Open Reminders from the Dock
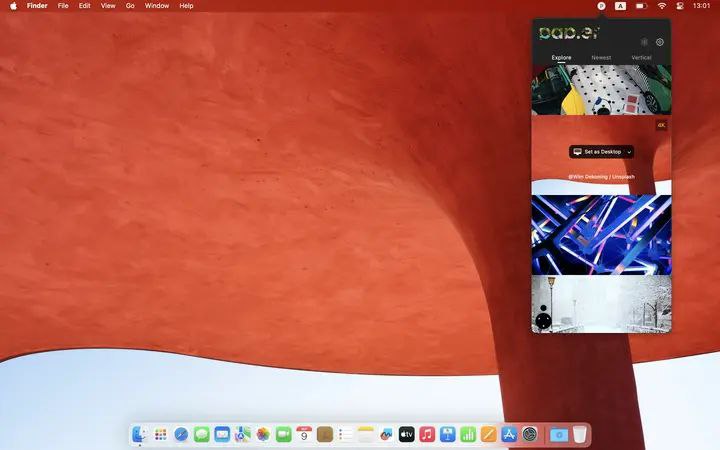The image size is (720, 450). coord(345,434)
